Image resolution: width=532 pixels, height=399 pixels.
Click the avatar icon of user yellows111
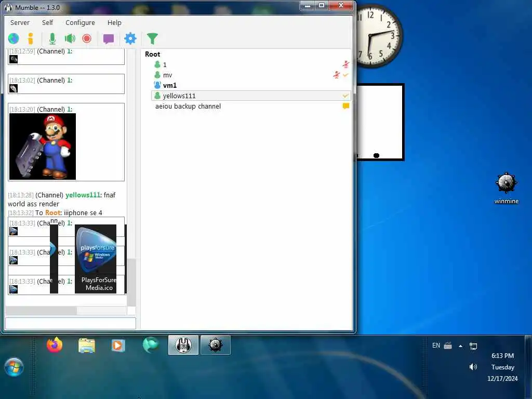pyautogui.click(x=157, y=96)
